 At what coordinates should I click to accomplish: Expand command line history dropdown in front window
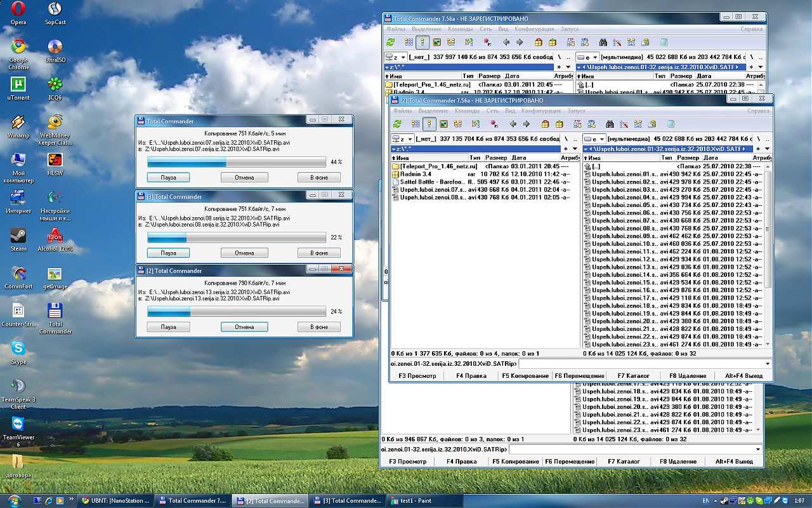coord(768,364)
